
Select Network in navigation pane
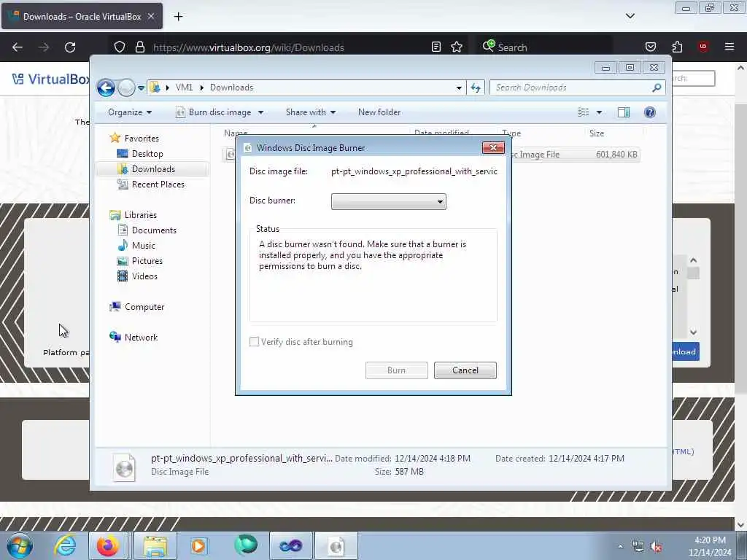coord(141,338)
